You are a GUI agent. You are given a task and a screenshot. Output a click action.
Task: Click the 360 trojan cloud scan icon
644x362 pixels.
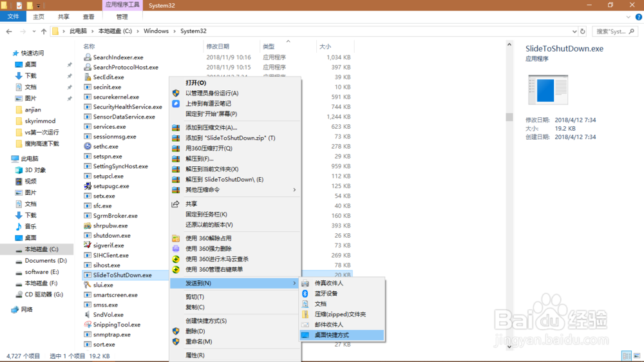[x=176, y=260]
